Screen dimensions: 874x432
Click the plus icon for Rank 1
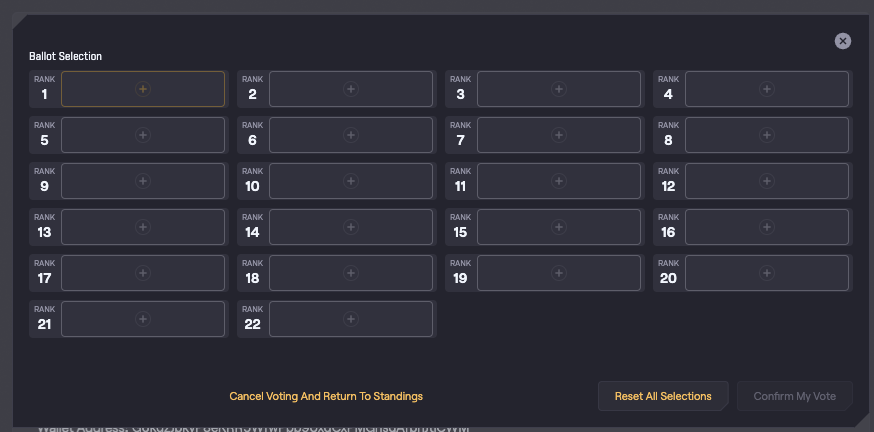[x=143, y=89]
